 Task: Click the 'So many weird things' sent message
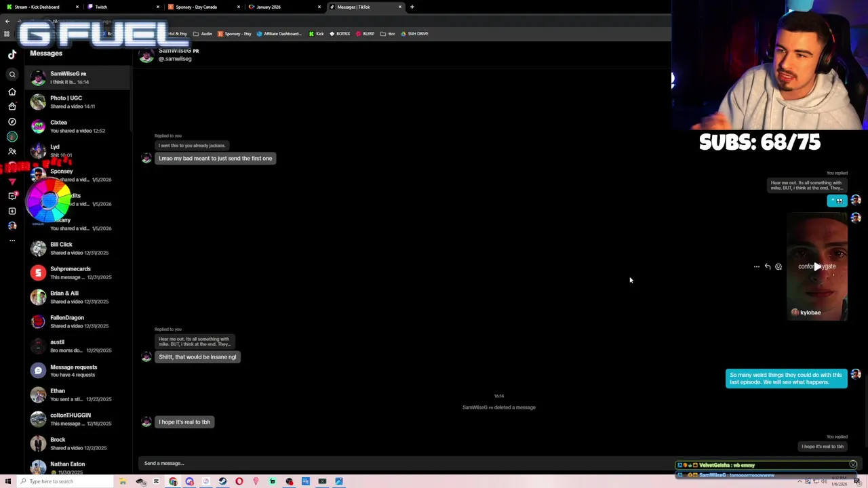pos(786,379)
